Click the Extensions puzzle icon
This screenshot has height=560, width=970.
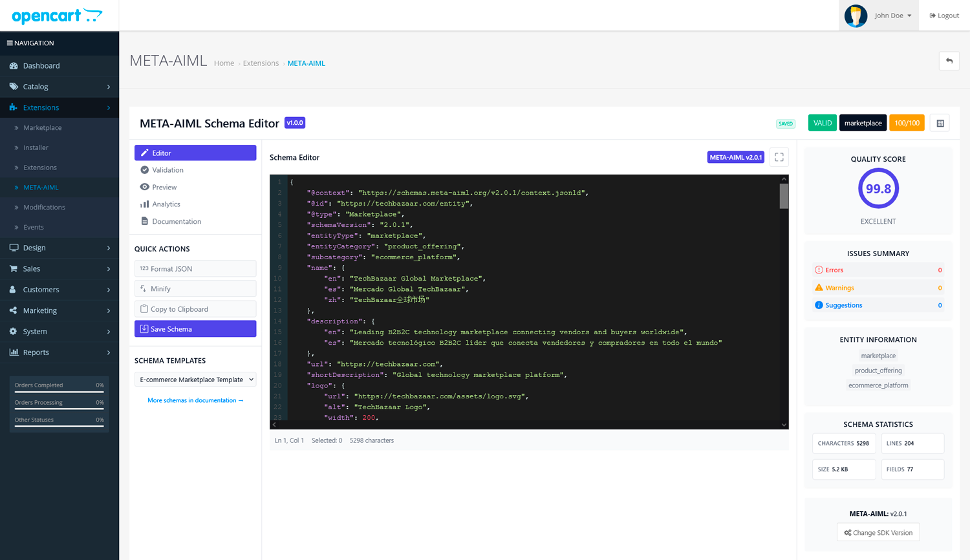pyautogui.click(x=14, y=107)
